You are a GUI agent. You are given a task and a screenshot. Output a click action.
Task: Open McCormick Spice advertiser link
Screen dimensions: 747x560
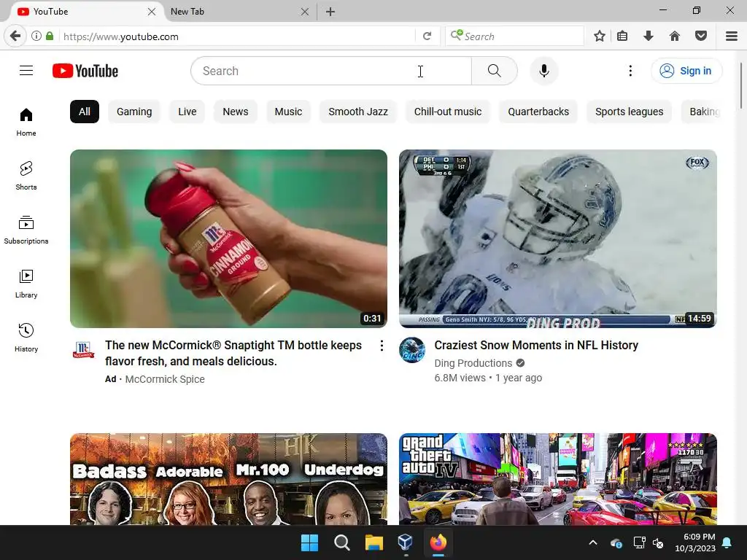165,379
